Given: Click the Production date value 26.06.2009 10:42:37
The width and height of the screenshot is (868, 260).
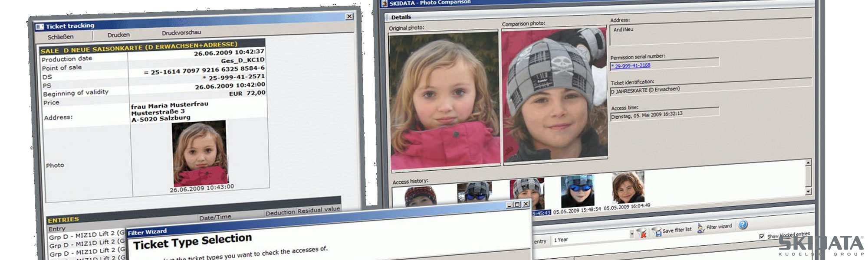Looking at the screenshot, I should (x=229, y=52).
